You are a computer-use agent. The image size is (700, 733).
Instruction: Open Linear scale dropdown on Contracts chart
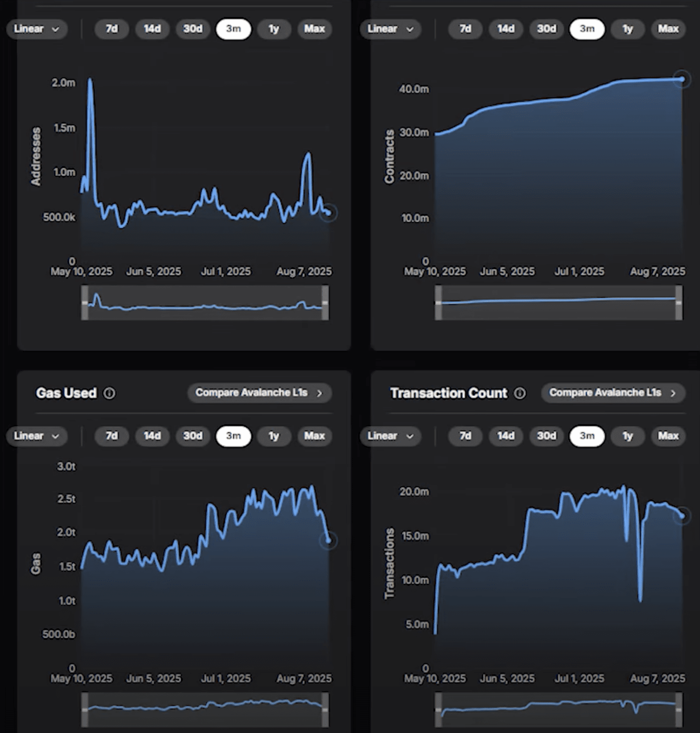390,29
